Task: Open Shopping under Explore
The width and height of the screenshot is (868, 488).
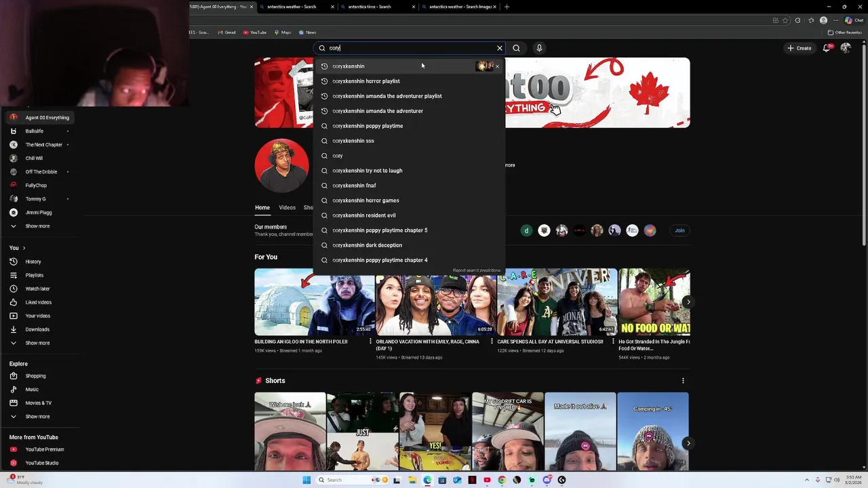Action: tap(41, 375)
